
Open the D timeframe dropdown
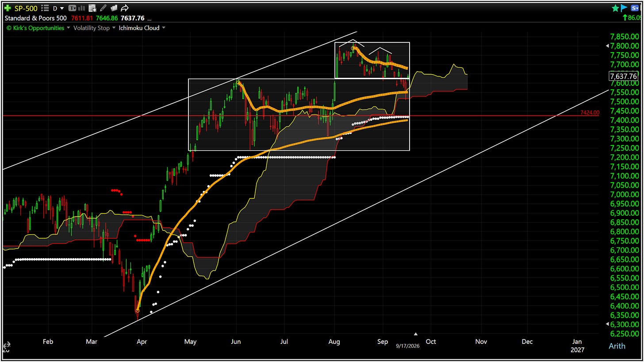[x=58, y=8]
